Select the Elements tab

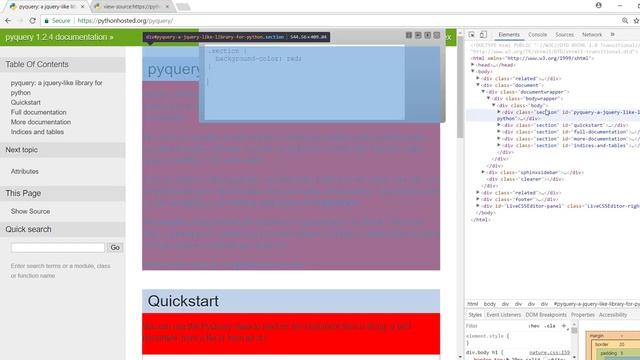[x=509, y=35]
